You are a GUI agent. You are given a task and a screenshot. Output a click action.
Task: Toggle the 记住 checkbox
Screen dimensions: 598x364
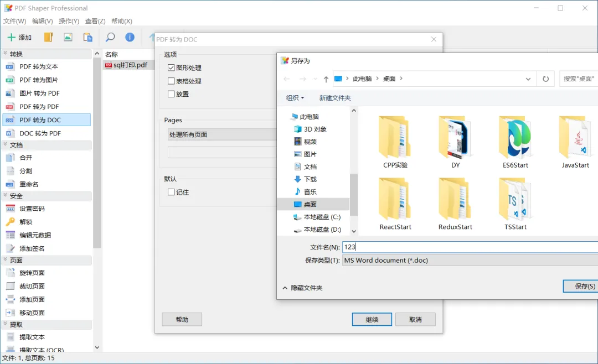coord(171,192)
